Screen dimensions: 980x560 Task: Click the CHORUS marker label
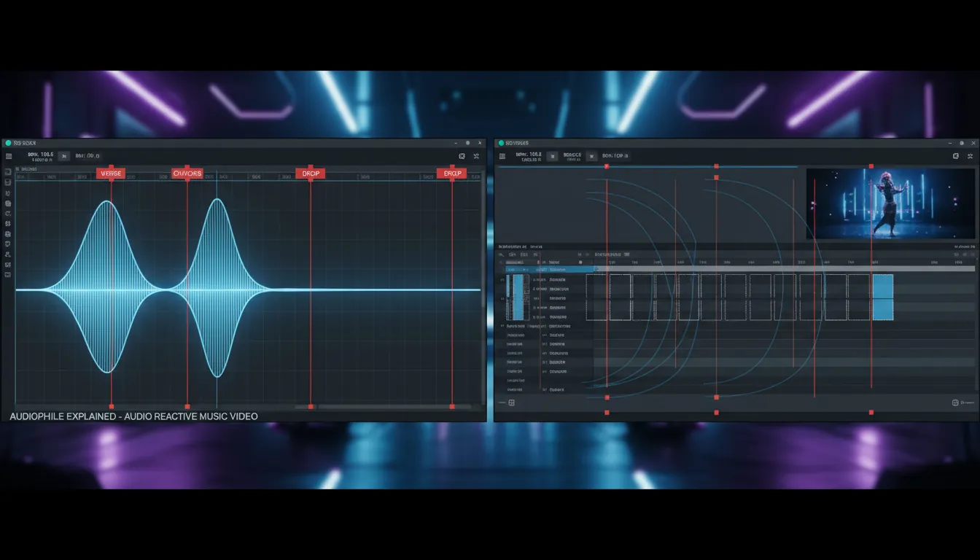pos(187,173)
